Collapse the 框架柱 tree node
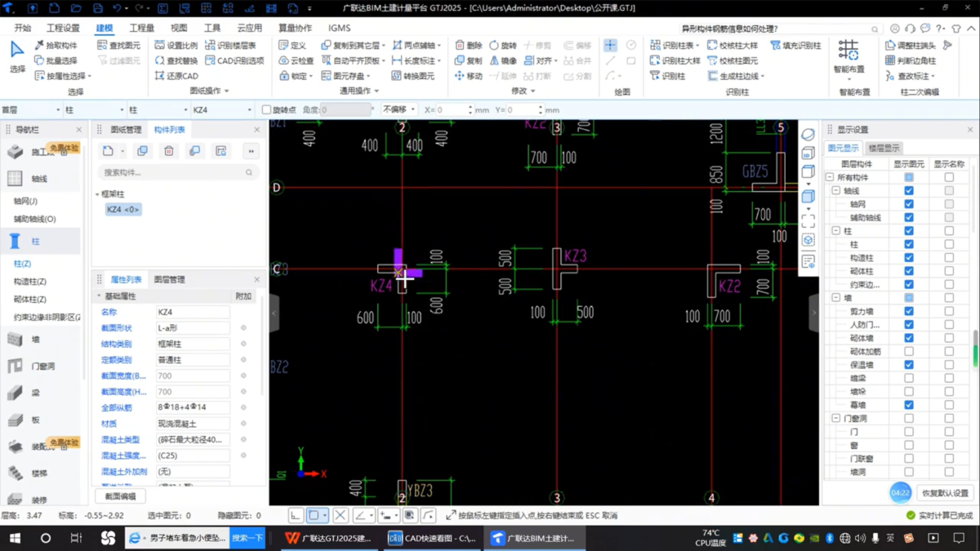Viewport: 980px width, 551px height. tap(97, 194)
